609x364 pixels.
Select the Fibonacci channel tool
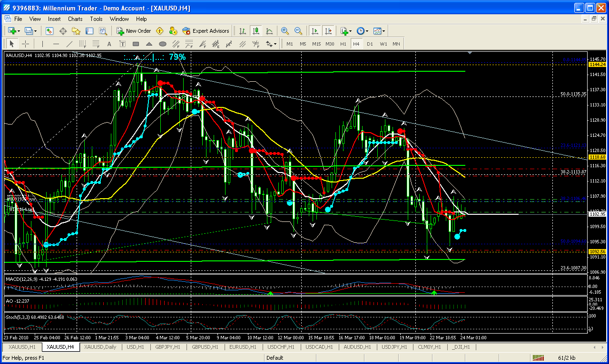(x=176, y=44)
